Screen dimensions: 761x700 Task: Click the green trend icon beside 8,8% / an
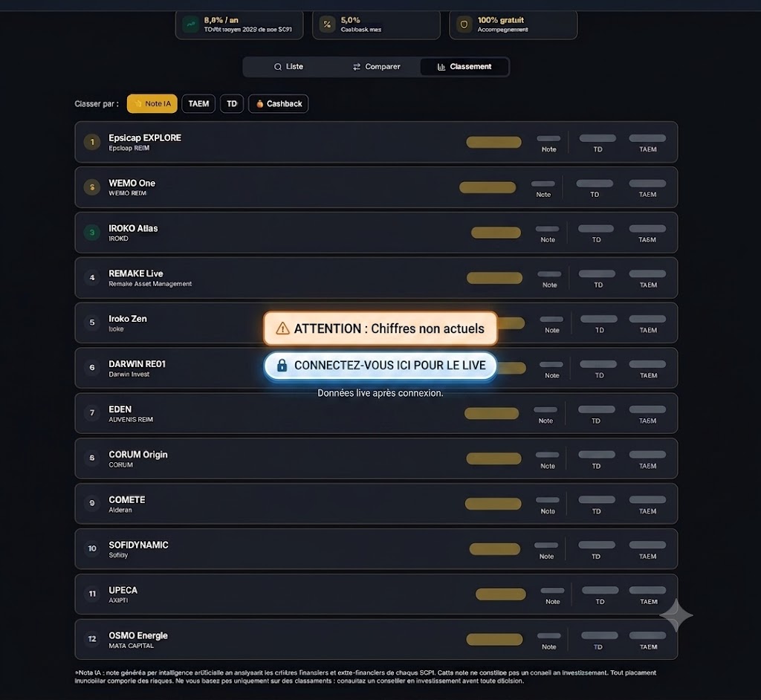191,25
